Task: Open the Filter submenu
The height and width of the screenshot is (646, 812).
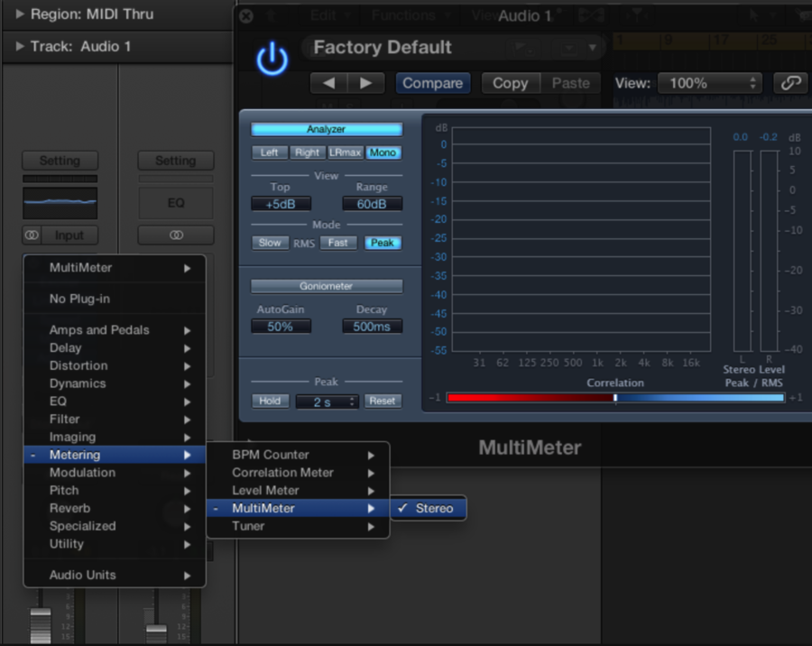Action: (x=115, y=420)
